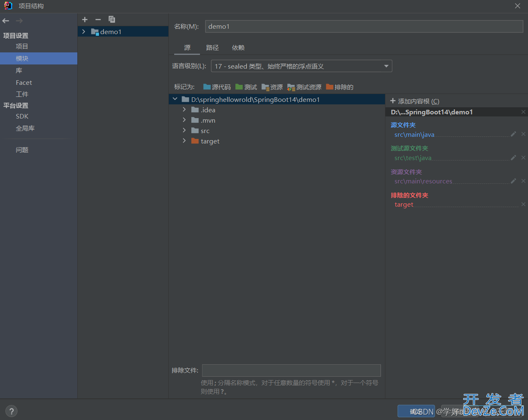The image size is (528, 420).
Task: Open help with question mark button
Action: pos(12,411)
